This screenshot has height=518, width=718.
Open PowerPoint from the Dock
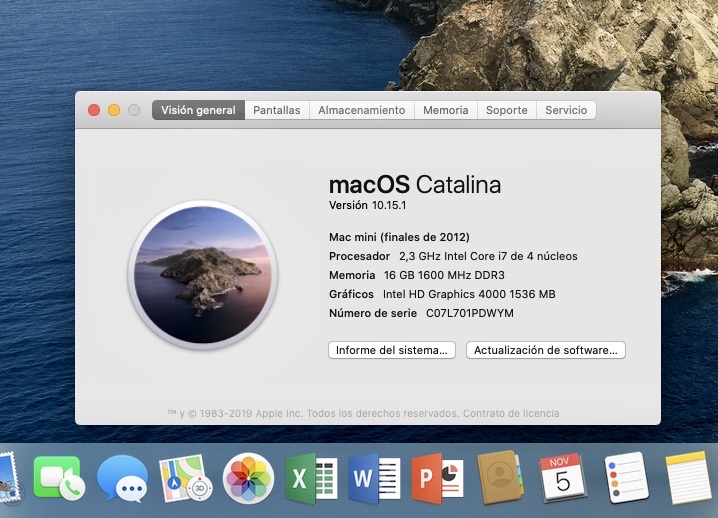pyautogui.click(x=437, y=478)
